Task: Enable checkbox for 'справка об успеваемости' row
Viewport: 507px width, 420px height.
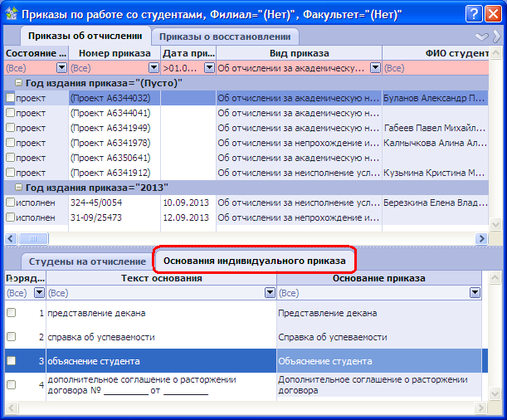Action: coord(11,337)
